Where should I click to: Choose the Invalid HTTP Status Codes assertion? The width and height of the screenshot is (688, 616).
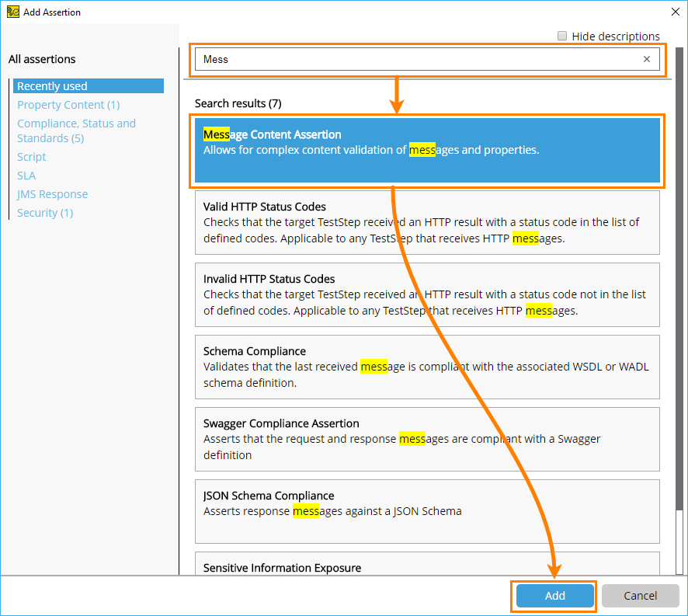427,295
